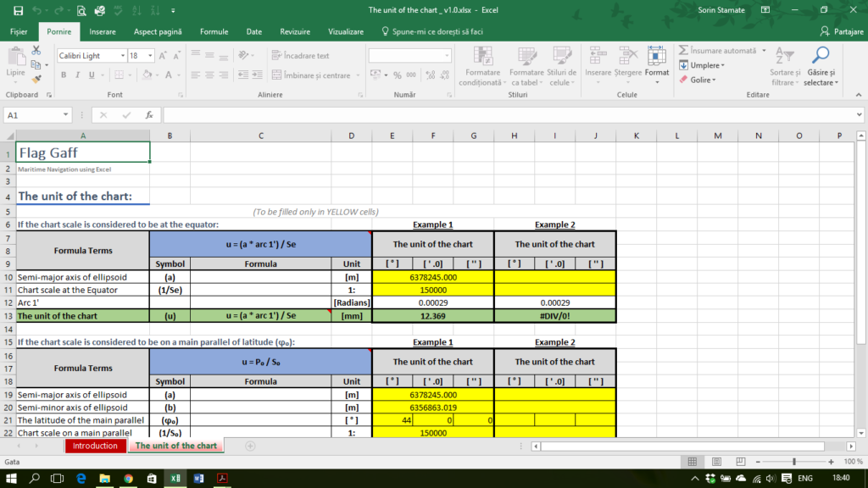Toggle Page Break Preview view in status bar
This screenshot has width=868, height=488.
741,462
